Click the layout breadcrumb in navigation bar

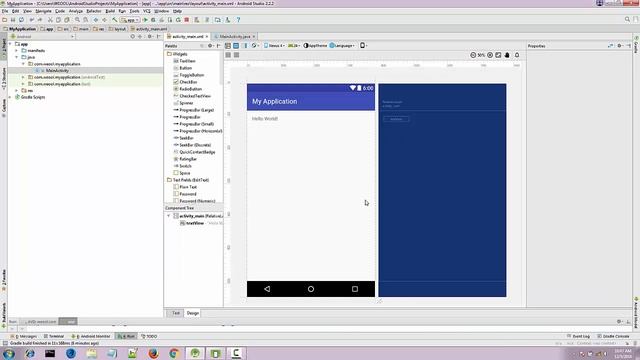pyautogui.click(x=118, y=29)
